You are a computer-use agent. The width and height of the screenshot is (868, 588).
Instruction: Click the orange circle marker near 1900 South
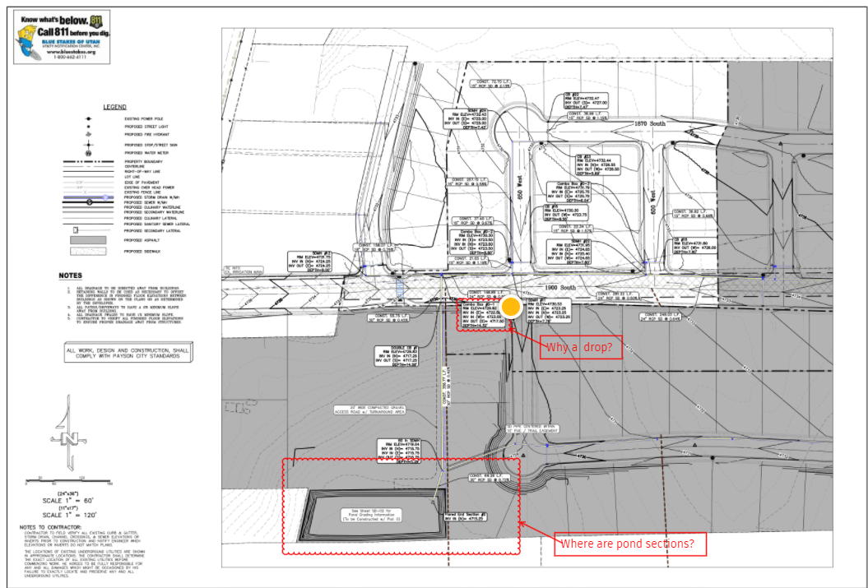tap(513, 307)
